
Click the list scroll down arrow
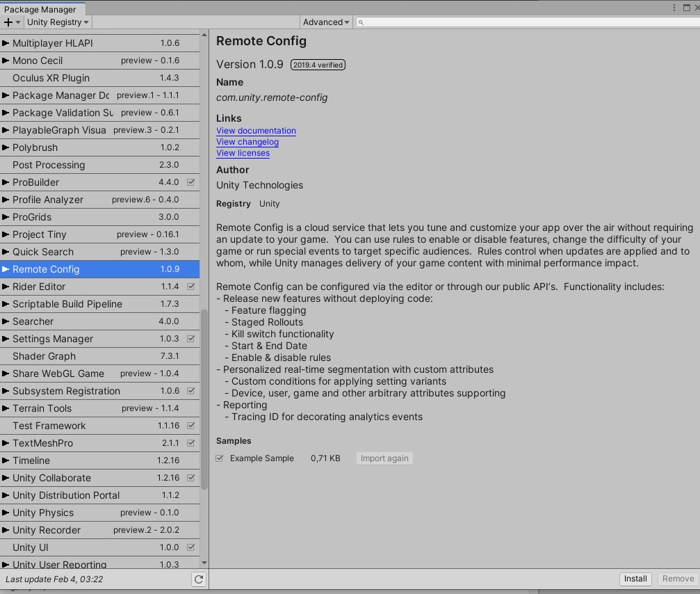(x=204, y=563)
